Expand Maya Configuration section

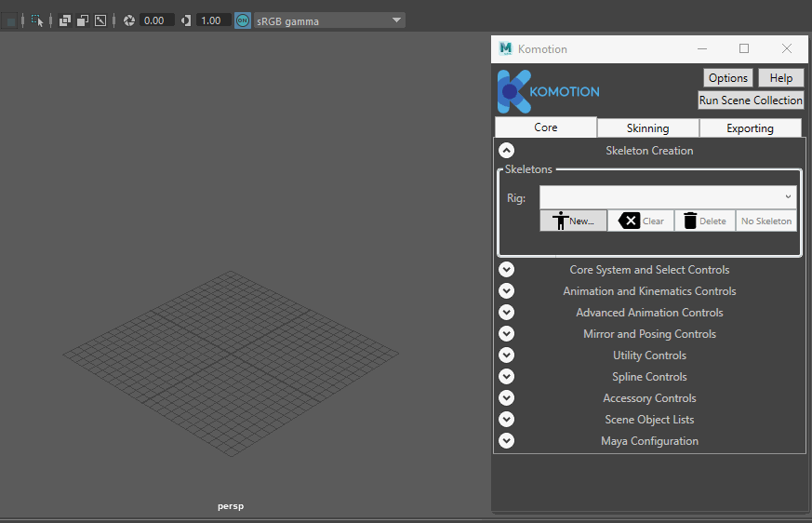507,440
